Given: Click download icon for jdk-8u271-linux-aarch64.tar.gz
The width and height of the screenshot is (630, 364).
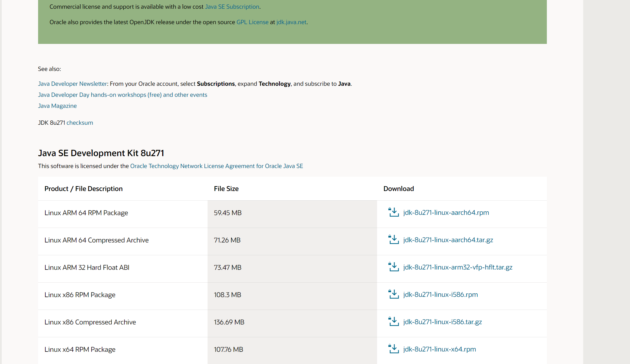Looking at the screenshot, I should [394, 240].
